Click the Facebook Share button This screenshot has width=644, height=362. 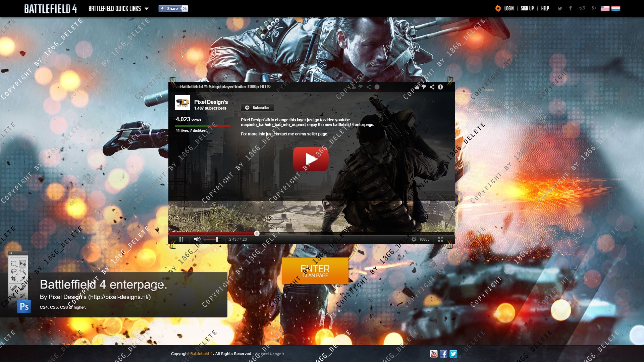tap(173, 9)
